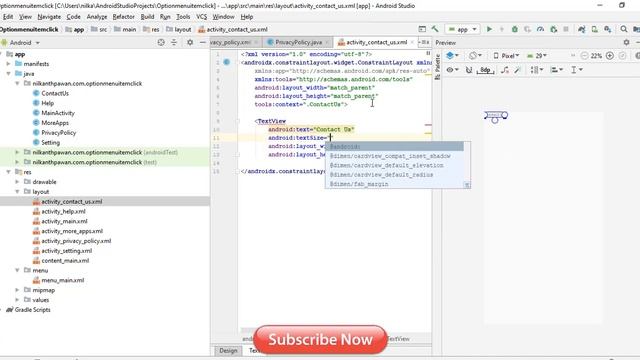
Task: Click Gradle Scripts in project tree
Action: click(32, 309)
